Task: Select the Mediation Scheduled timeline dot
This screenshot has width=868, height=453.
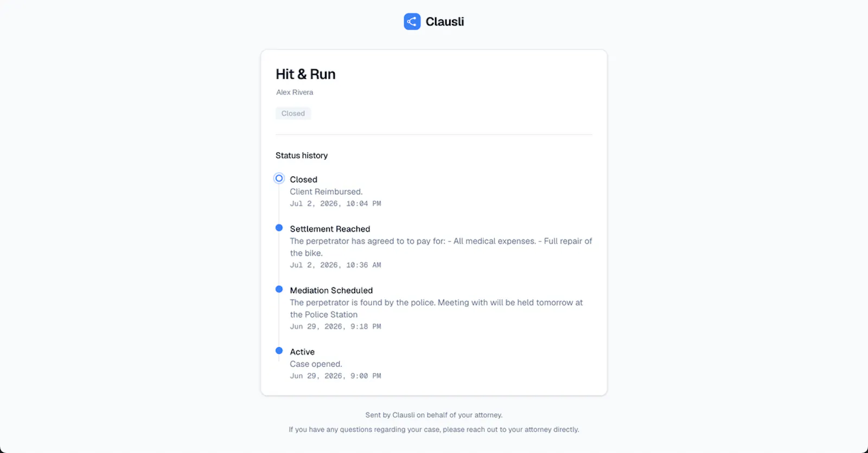Action: point(279,289)
